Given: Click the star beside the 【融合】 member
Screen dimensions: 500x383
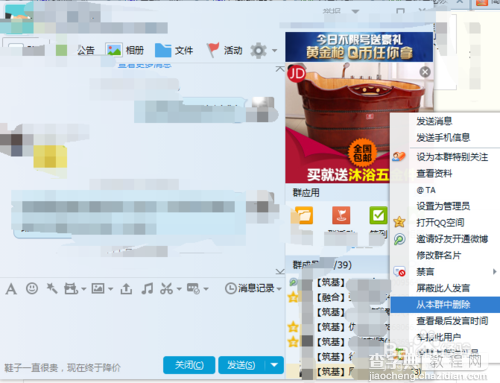Looking at the screenshot, I should click(x=293, y=297).
